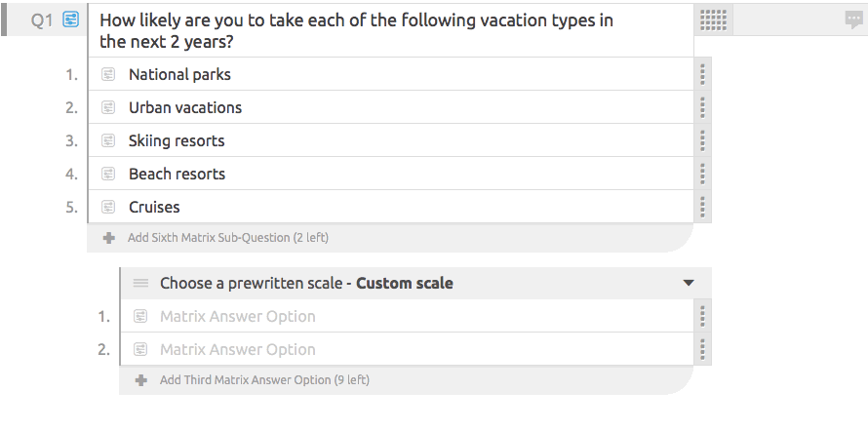Click the first Matrix Answer Option field
Screen dimensions: 868x431
(407, 317)
